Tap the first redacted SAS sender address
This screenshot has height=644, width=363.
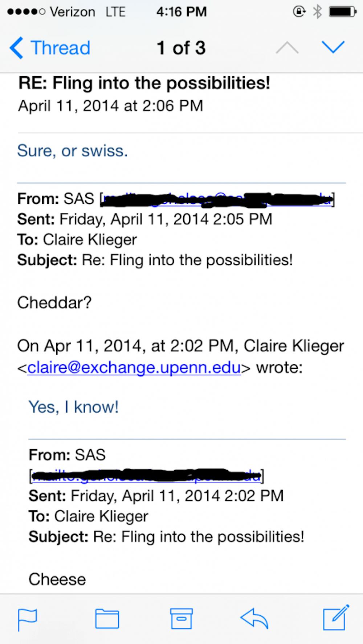click(x=217, y=199)
